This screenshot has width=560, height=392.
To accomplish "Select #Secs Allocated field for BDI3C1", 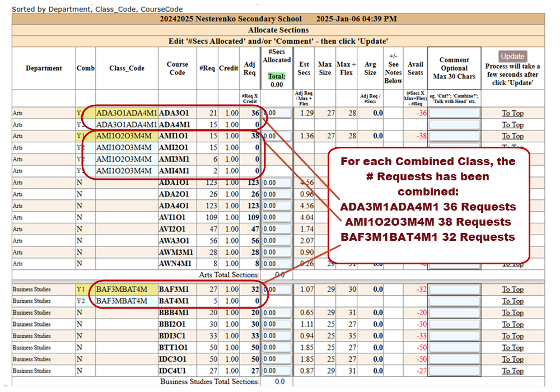I will pyautogui.click(x=277, y=336).
